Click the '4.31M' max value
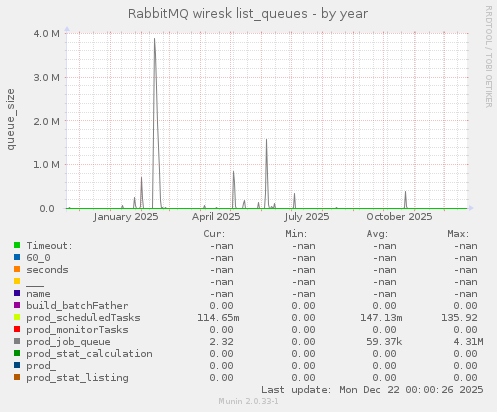This screenshot has width=497, height=412. [x=468, y=342]
